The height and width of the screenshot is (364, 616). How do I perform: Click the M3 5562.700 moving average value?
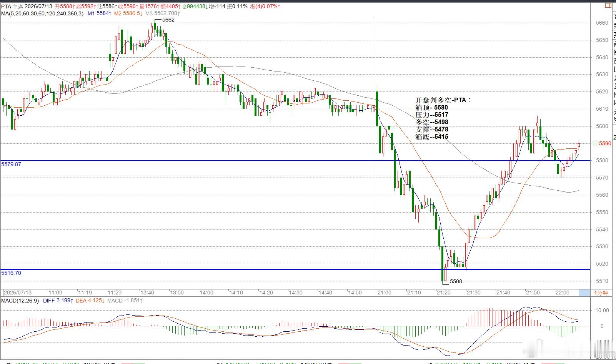(x=162, y=13)
